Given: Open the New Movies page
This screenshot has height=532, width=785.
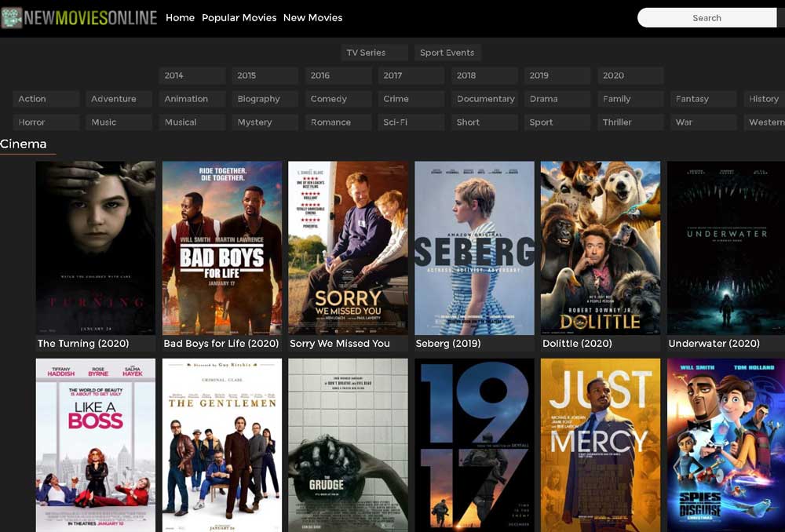Looking at the screenshot, I should pos(313,17).
